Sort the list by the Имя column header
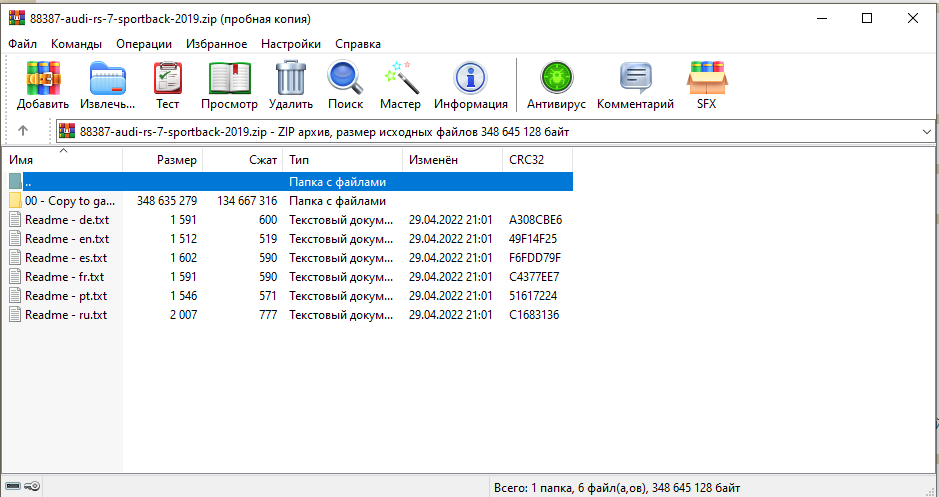939x497 pixels. click(x=62, y=160)
